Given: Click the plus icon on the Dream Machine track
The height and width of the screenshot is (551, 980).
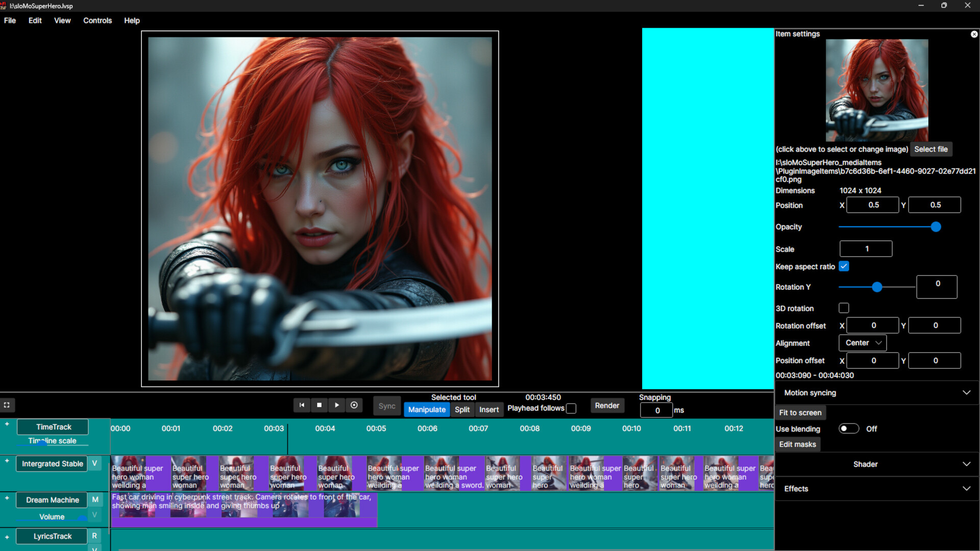Looking at the screenshot, I should (x=7, y=498).
